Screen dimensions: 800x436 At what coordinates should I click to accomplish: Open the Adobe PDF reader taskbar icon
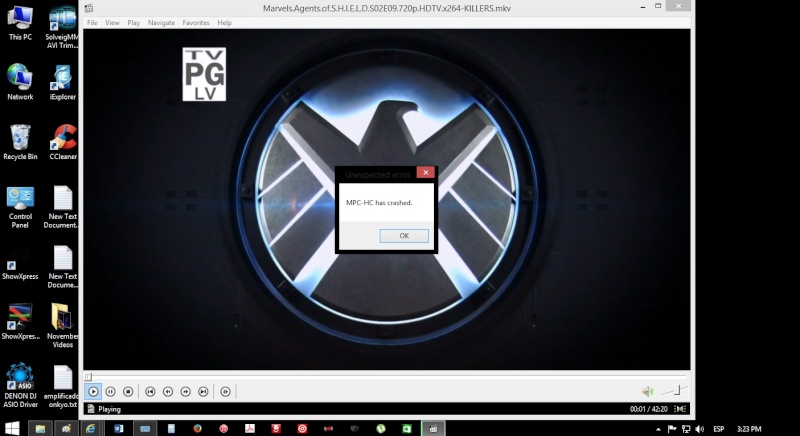pos(249,429)
